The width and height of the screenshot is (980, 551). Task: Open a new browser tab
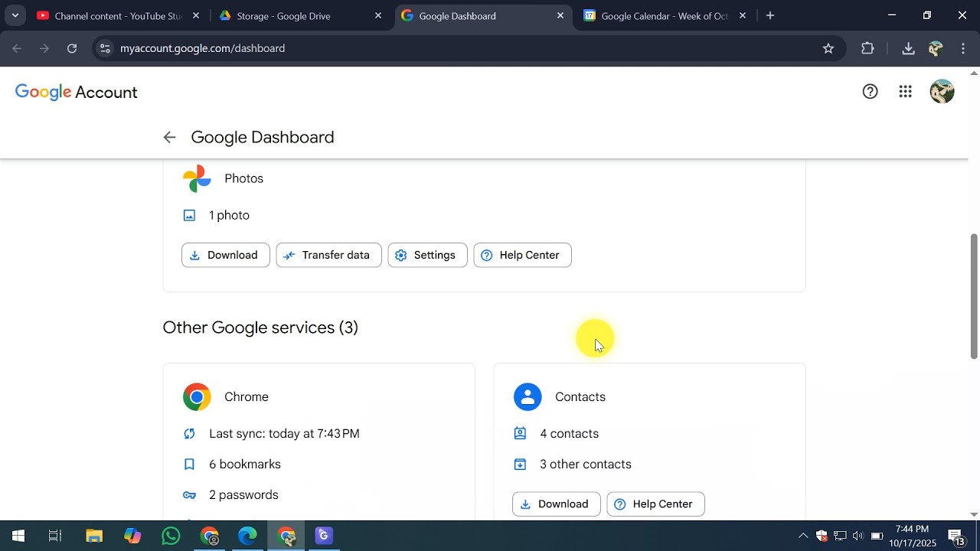pyautogui.click(x=770, y=15)
